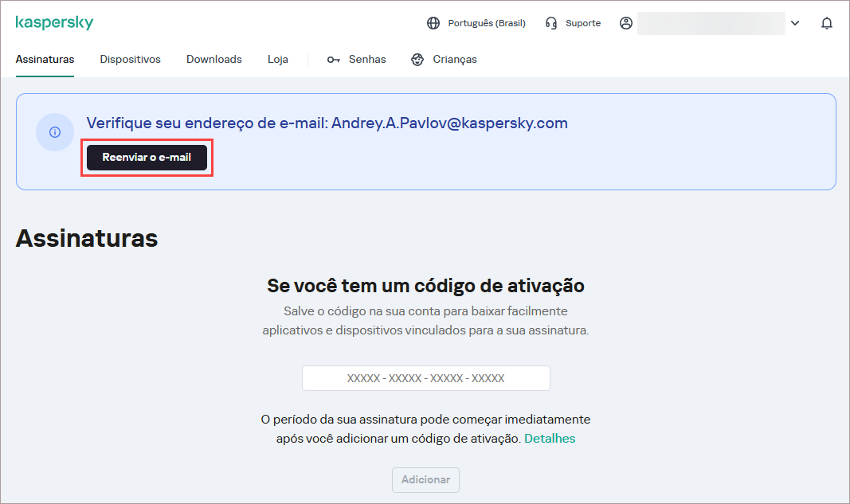Image resolution: width=850 pixels, height=504 pixels.
Task: Click the Crianças child icon
Action: (417, 59)
